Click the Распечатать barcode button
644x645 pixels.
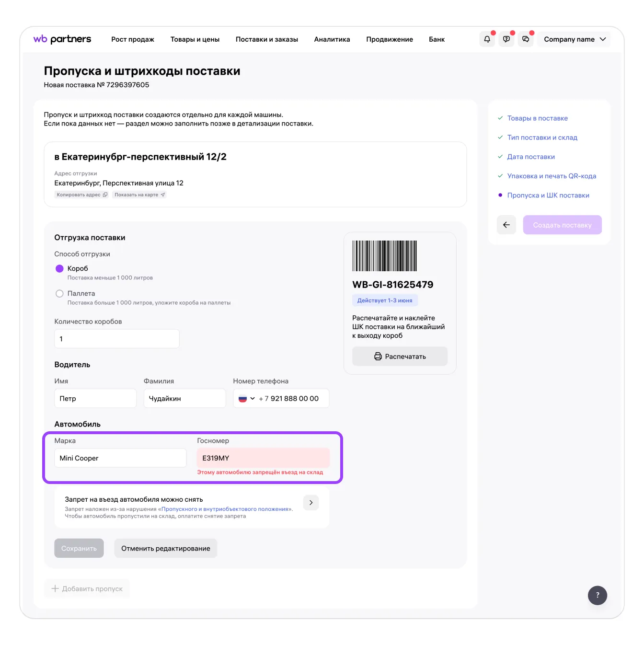click(x=400, y=357)
